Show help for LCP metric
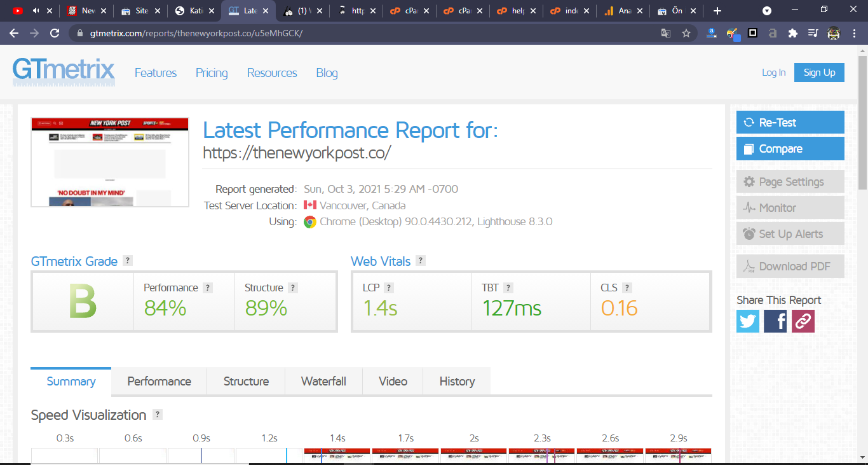The image size is (868, 465). [390, 288]
